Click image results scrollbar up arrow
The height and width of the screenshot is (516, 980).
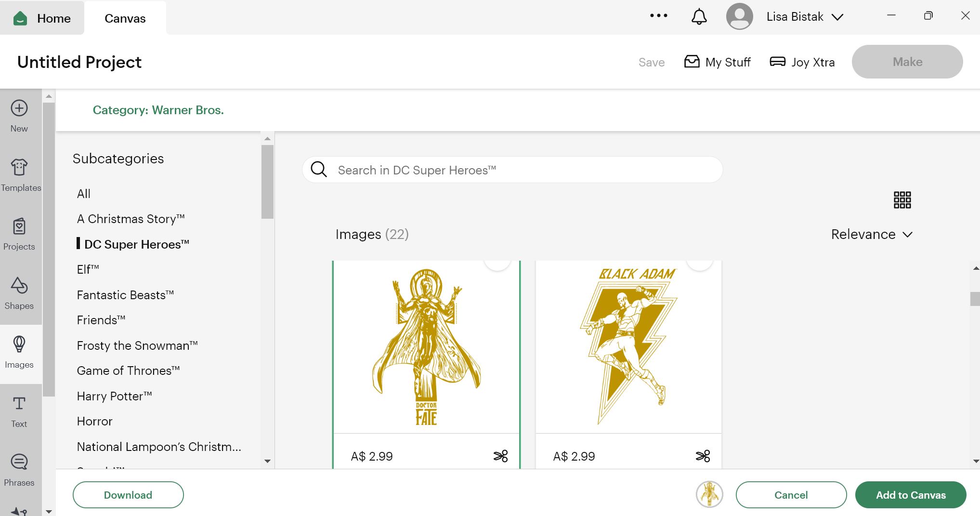pos(976,268)
